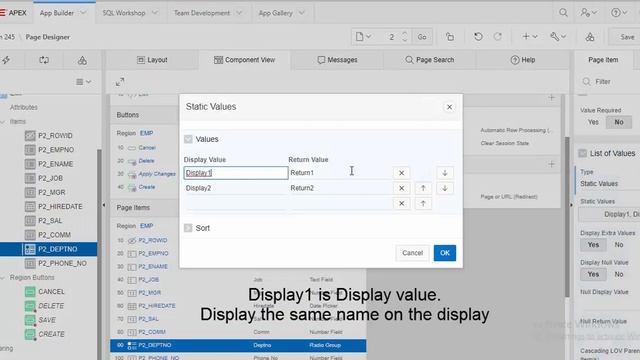Open SQL Workshop menu dropdown arrow
This screenshot has height=360, width=640.
tap(155, 13)
